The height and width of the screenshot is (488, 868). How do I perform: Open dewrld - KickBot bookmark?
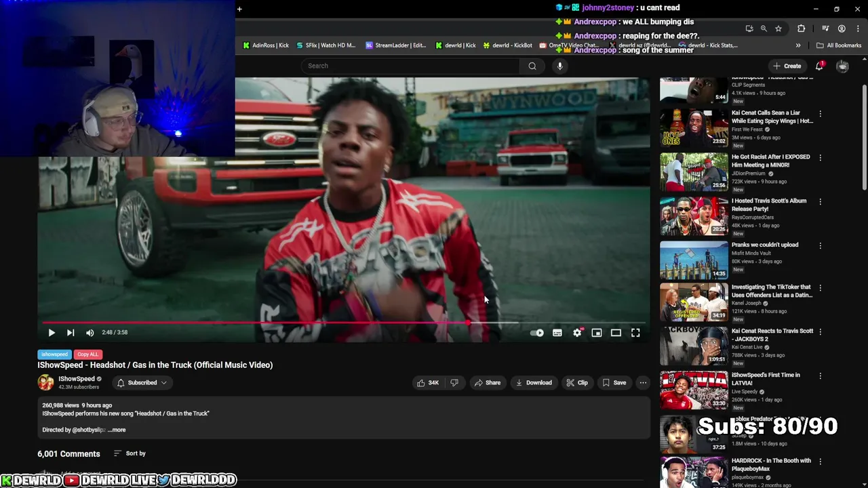click(508, 45)
